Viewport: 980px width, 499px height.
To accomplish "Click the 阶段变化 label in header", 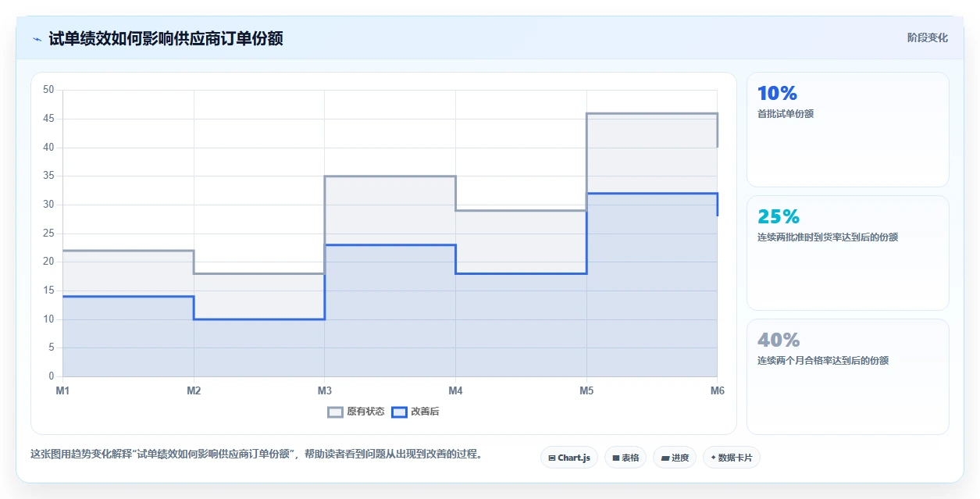I will (928, 37).
